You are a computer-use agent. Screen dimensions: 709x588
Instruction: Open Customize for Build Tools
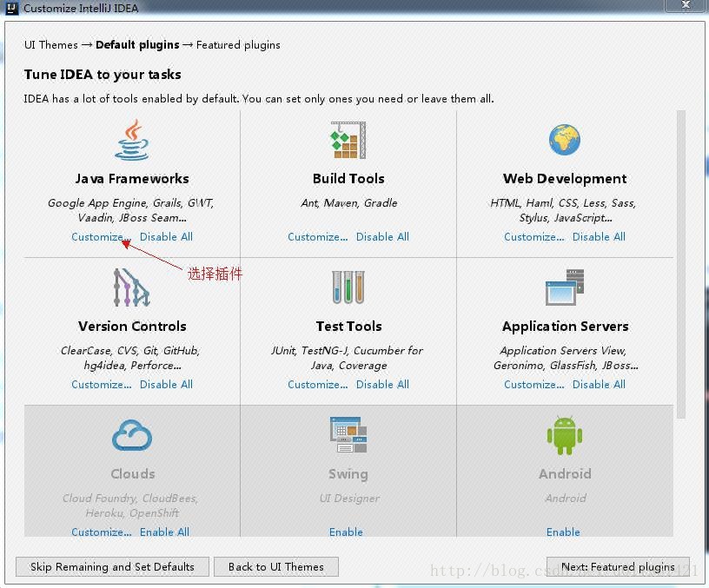[317, 237]
